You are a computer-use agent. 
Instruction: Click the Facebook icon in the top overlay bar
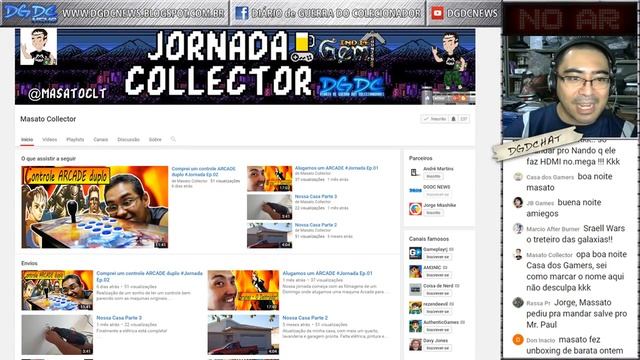pos(242,13)
